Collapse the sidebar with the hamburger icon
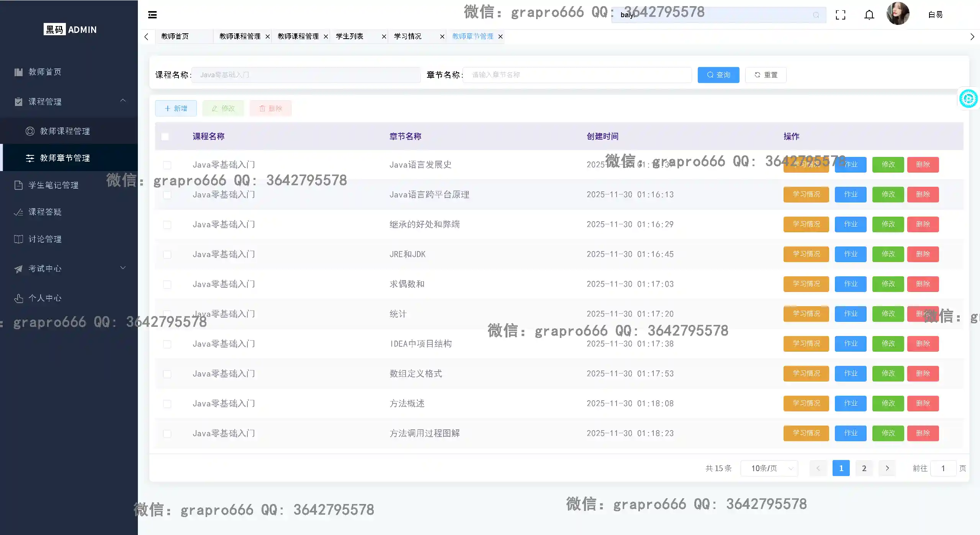Viewport: 980px width, 535px height. click(x=152, y=15)
